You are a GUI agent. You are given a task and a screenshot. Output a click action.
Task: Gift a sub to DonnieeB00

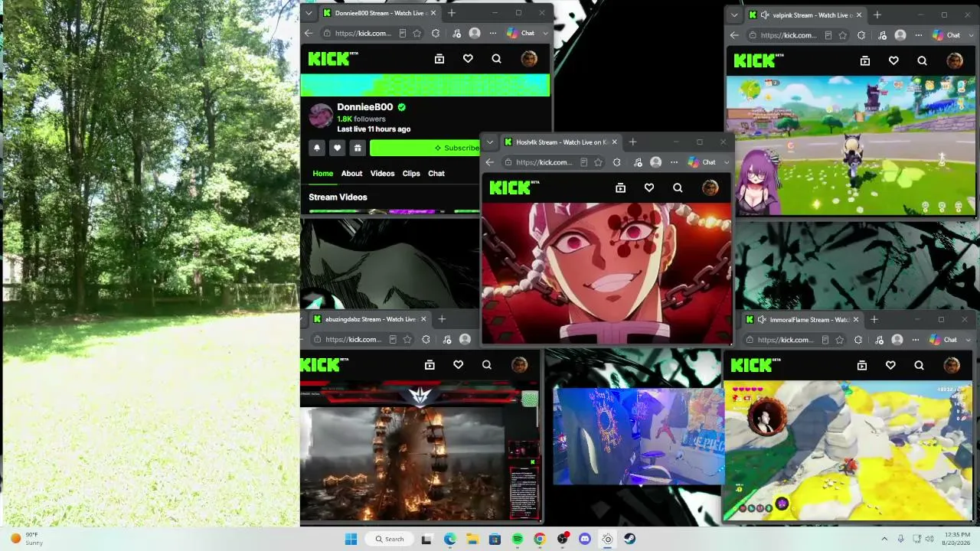[358, 148]
